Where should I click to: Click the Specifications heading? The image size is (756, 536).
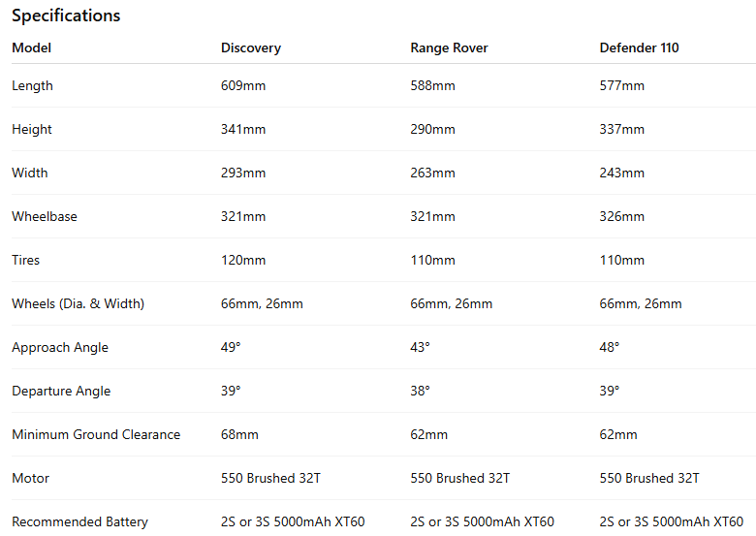pos(66,16)
